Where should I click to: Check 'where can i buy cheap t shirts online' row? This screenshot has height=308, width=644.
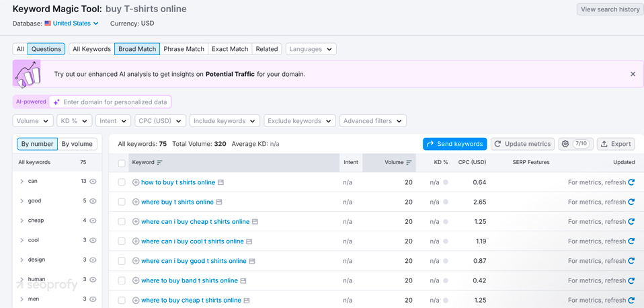[x=122, y=222]
